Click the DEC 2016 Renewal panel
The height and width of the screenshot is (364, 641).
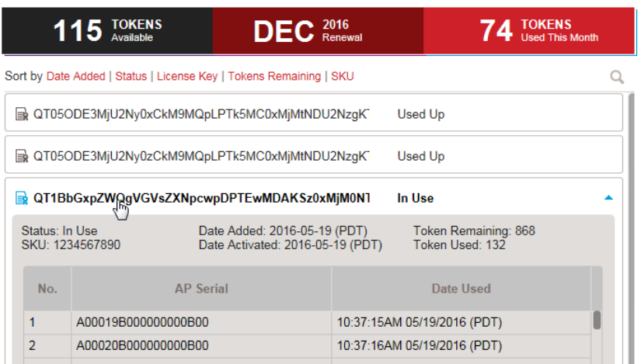318,30
